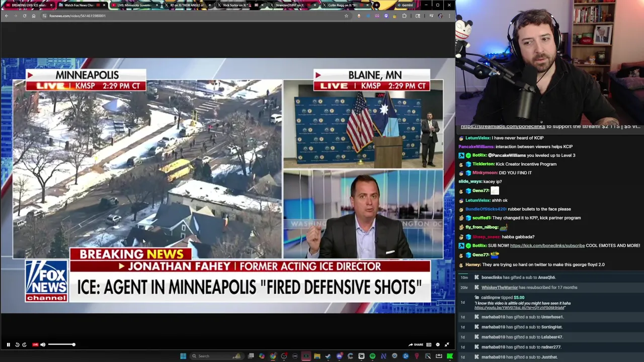Screen dimensions: 644x362
Task: Open Chrome from the taskbar
Action: [273, 356]
